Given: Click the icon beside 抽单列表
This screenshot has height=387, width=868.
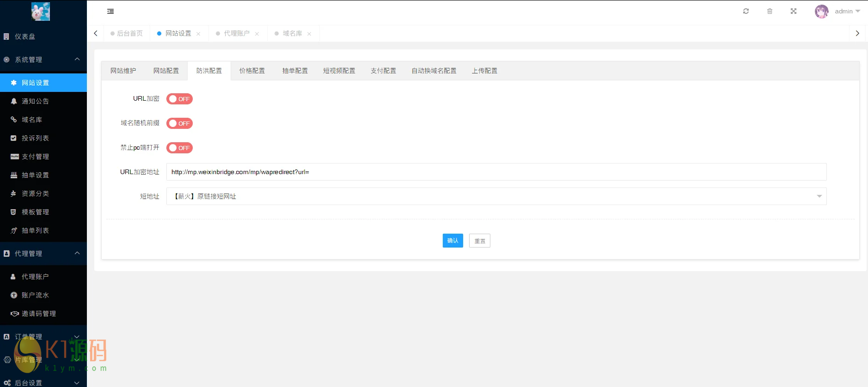Looking at the screenshot, I should (14, 230).
